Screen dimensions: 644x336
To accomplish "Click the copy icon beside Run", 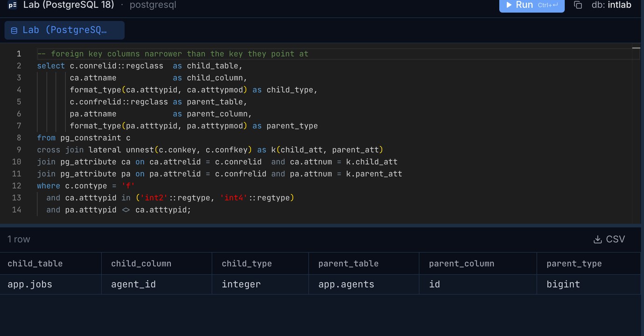I will (x=578, y=5).
